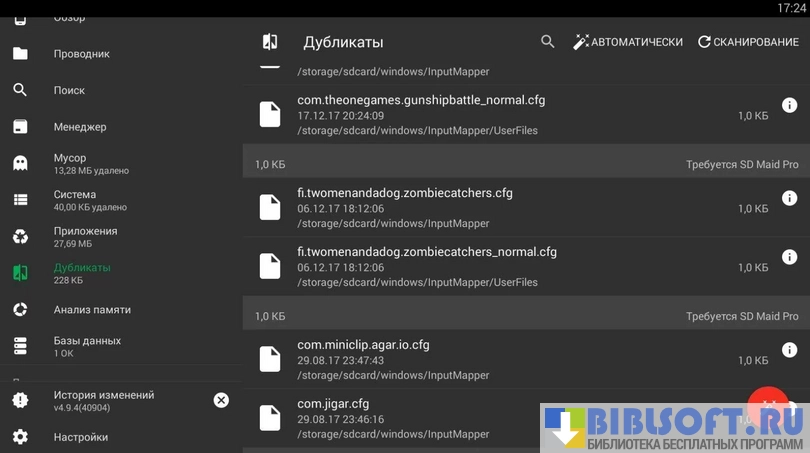The height and width of the screenshot is (453, 810).
Task: Click the search magnifier icon in the toolbar
Action: (547, 42)
